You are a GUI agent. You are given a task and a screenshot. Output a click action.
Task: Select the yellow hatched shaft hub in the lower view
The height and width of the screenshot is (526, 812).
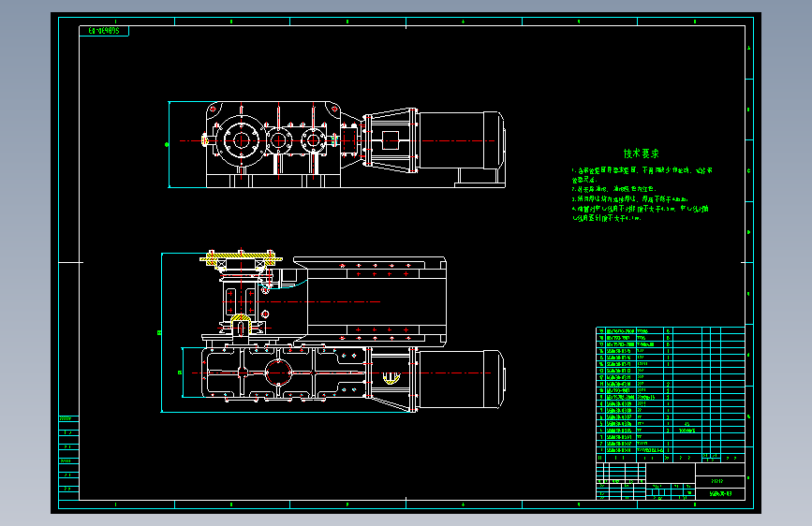pos(241,325)
